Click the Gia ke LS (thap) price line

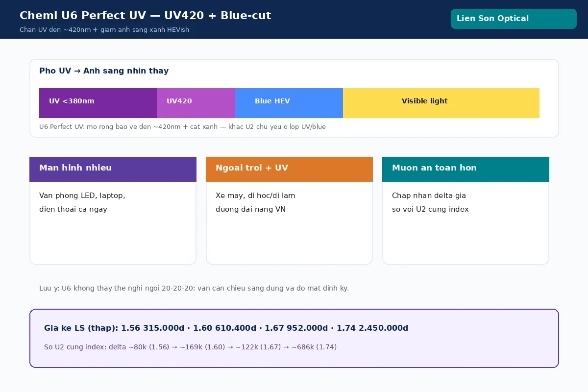226,328
